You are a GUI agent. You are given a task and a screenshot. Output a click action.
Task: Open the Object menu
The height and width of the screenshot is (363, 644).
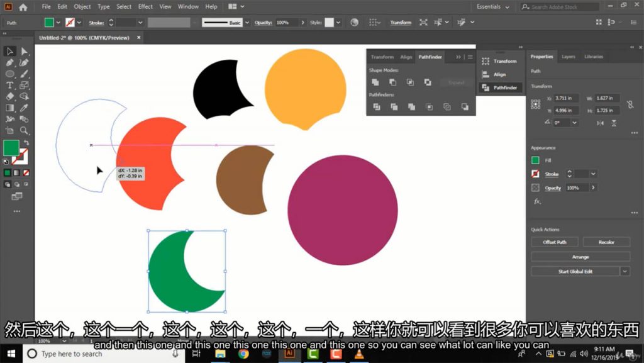point(82,6)
